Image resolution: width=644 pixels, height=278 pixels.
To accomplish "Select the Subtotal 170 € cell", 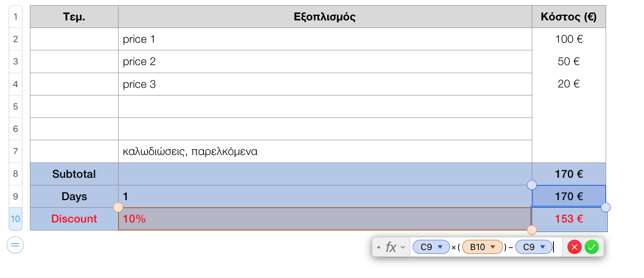I will point(569,174).
